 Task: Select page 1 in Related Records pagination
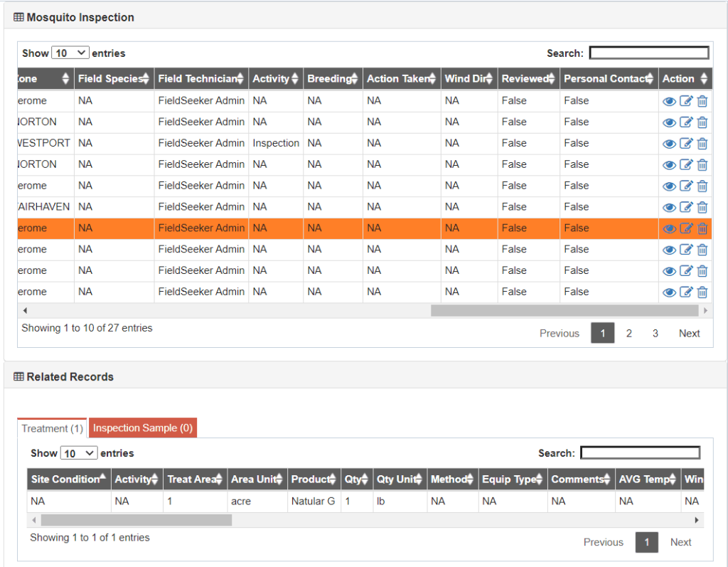click(x=647, y=542)
